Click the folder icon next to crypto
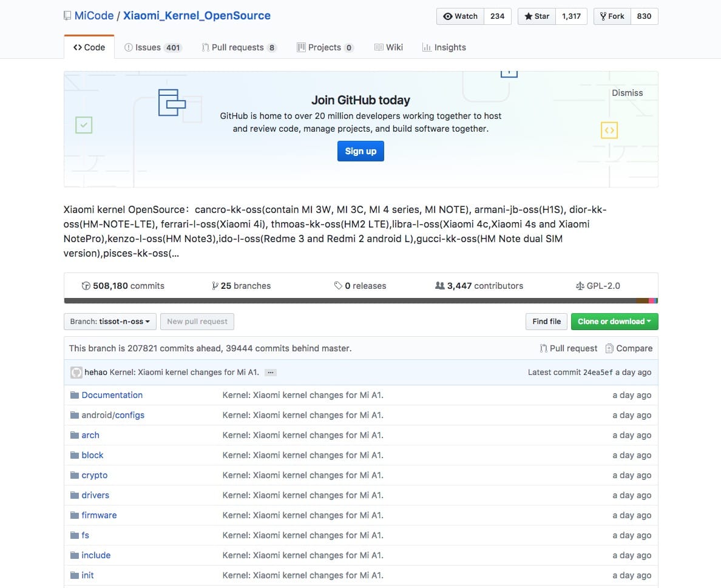This screenshot has height=588, width=721. coord(75,475)
